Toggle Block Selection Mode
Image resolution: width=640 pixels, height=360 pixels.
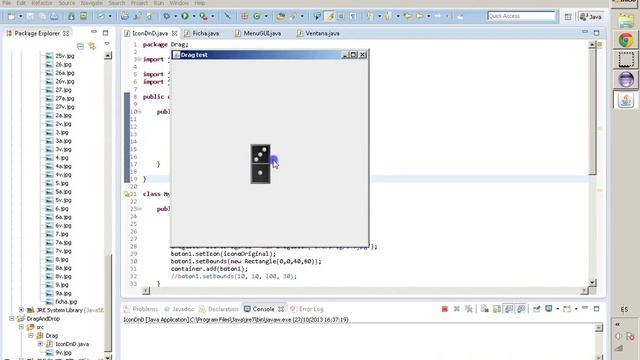click(x=341, y=16)
